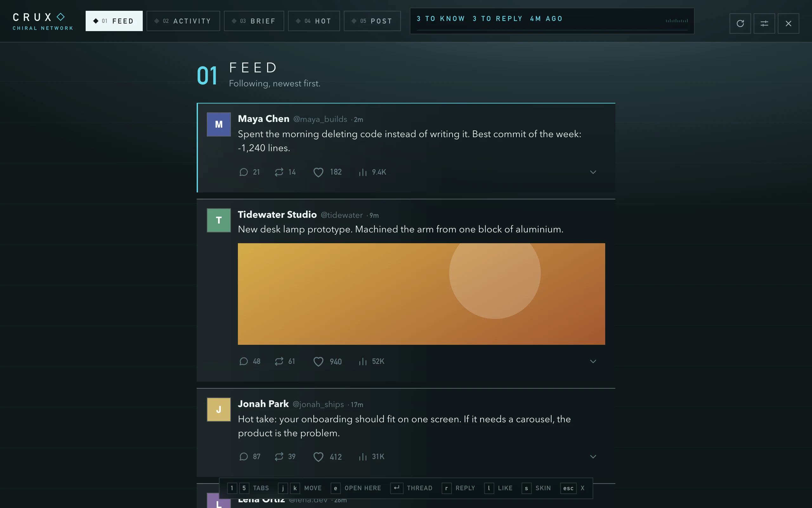Image resolution: width=812 pixels, height=508 pixels.
Task: Click the 'esc' key in shortcut bar
Action: pyautogui.click(x=568, y=488)
